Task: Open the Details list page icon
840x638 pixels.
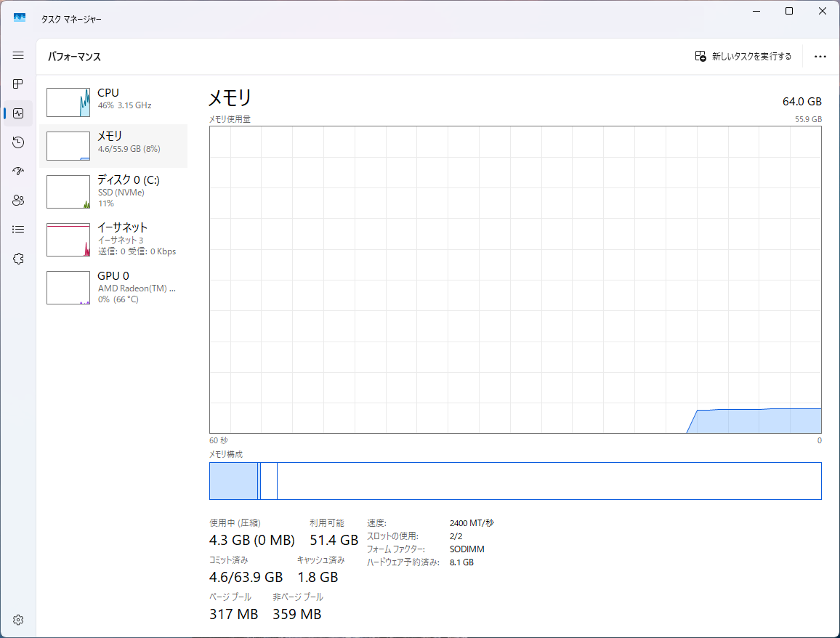Action: pos(18,230)
